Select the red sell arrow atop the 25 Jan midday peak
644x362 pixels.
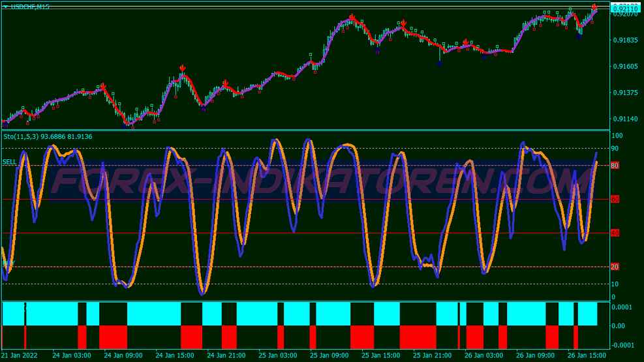tap(352, 17)
